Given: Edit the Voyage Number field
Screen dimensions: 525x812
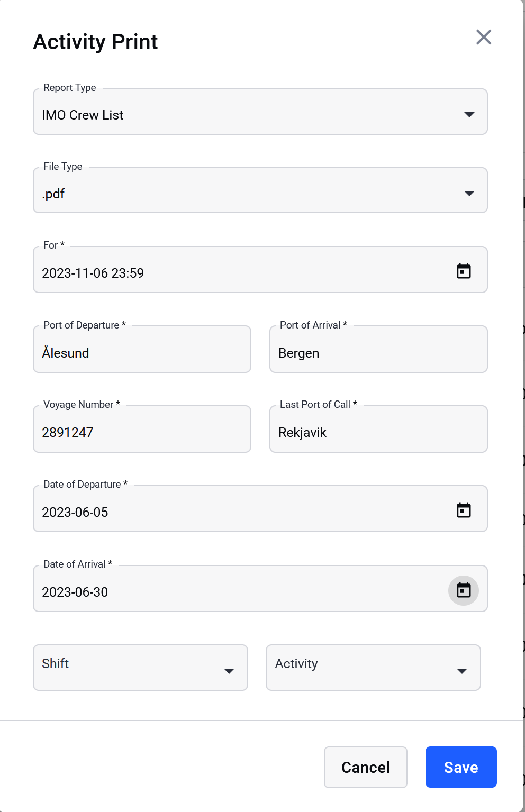Looking at the screenshot, I should click(142, 432).
